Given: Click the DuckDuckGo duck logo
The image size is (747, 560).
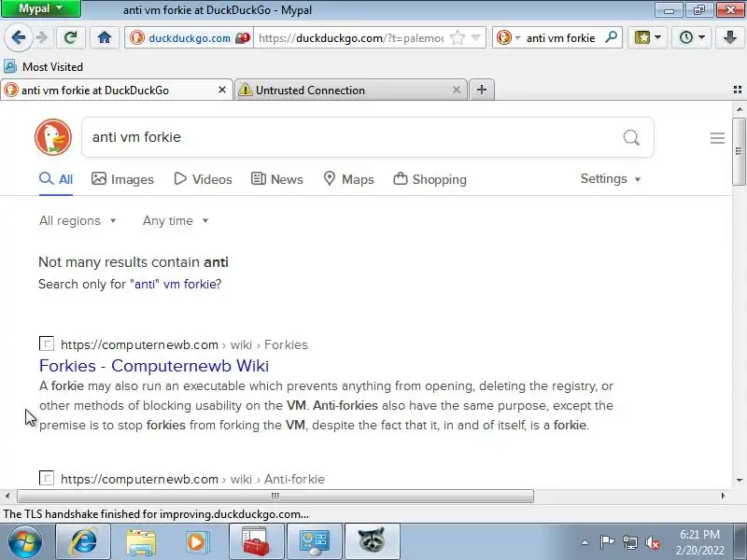Looking at the screenshot, I should point(53,137).
